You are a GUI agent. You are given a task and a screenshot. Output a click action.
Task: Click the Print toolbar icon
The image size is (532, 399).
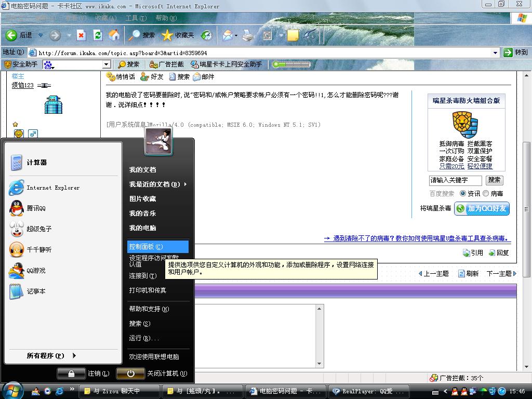pos(248,35)
